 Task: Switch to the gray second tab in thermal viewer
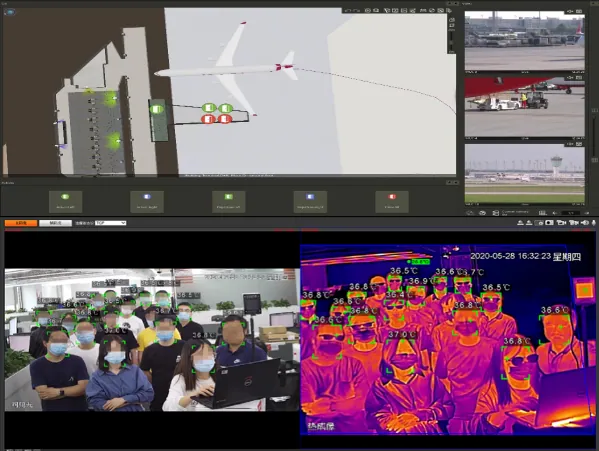tap(55, 223)
